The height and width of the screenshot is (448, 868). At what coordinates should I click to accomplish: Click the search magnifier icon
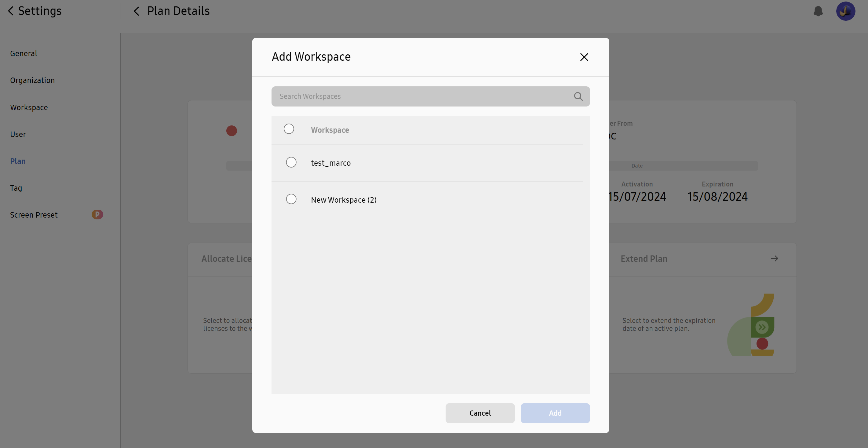tap(578, 97)
